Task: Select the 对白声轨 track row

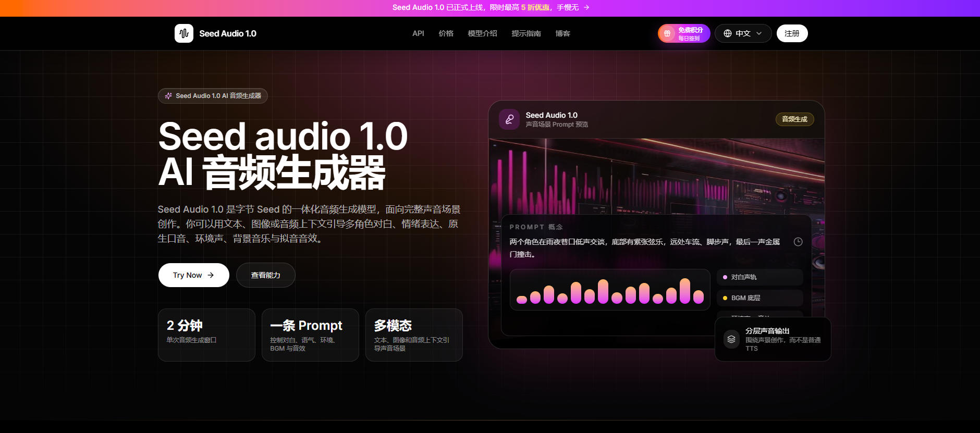Action: point(759,277)
